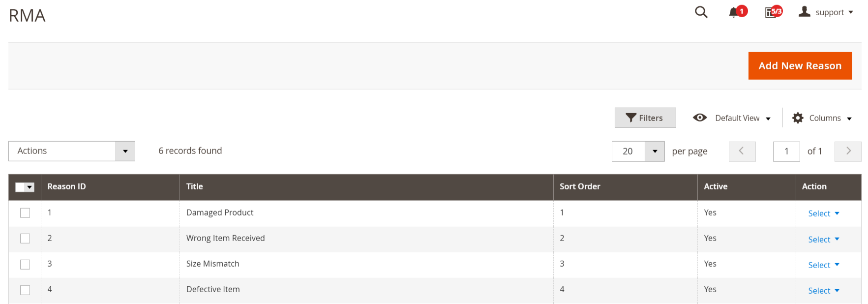Check the Damaged Product row checkbox
Screen dimensions: 868x304
pos(25,213)
